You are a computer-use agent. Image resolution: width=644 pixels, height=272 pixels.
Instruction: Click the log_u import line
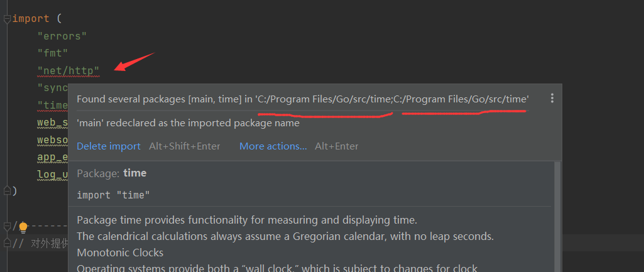point(52,174)
